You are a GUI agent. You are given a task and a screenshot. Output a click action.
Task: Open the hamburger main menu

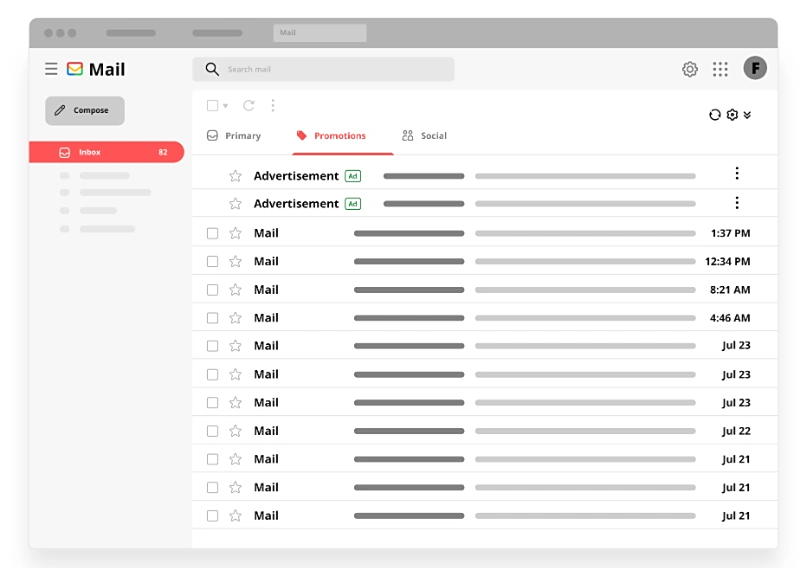tap(51, 69)
